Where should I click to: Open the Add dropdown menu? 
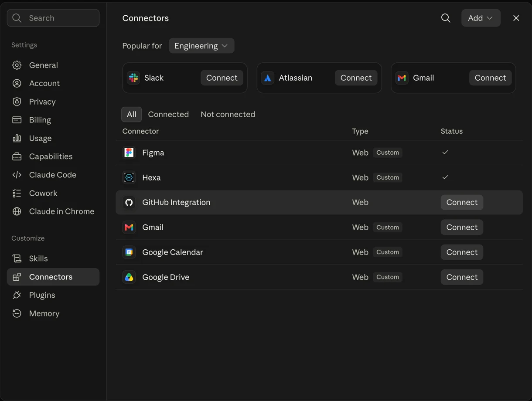481,18
